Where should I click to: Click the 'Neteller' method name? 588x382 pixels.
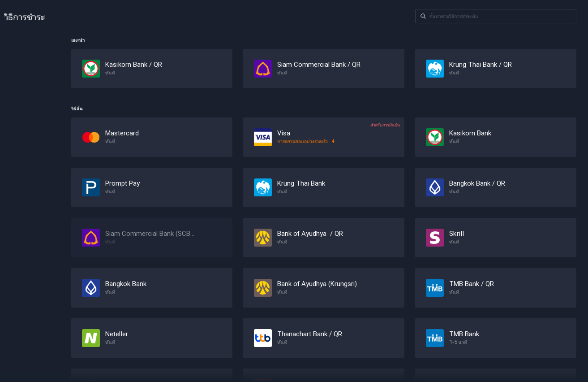coord(116,334)
